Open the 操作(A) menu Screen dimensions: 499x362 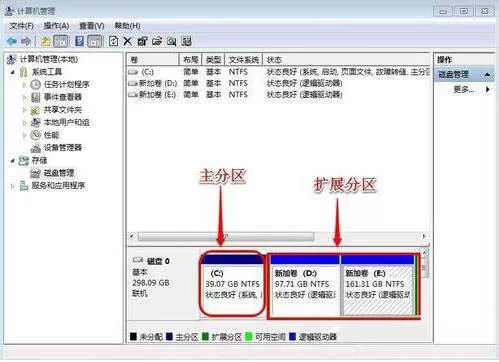(56, 26)
